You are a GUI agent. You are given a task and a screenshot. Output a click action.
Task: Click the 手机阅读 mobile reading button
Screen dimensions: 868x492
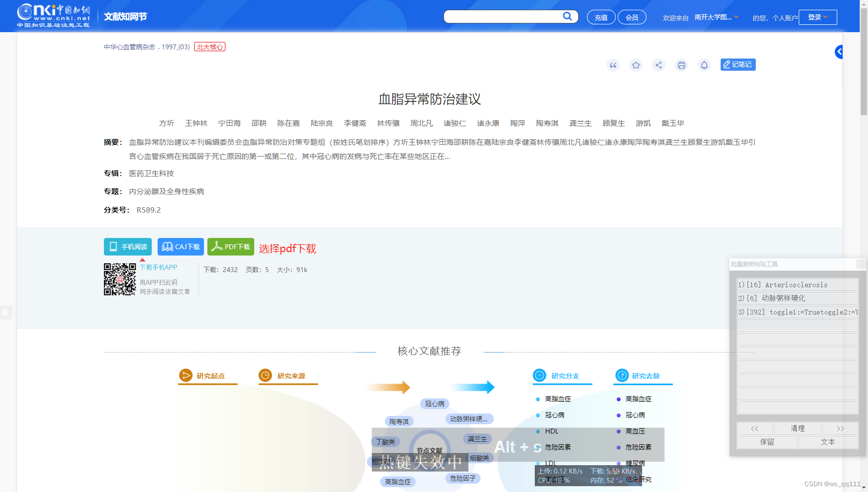(127, 247)
